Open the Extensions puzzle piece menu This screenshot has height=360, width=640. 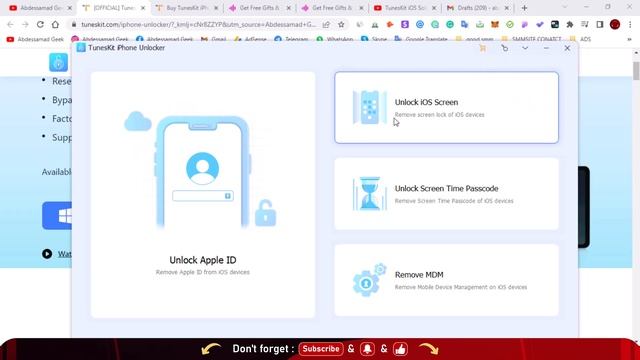click(570, 24)
